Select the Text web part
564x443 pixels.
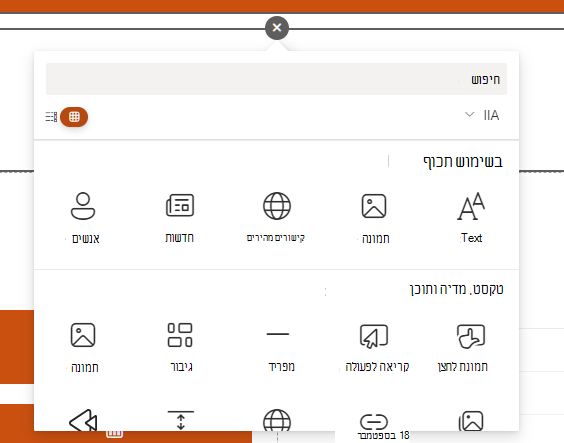coord(471,218)
